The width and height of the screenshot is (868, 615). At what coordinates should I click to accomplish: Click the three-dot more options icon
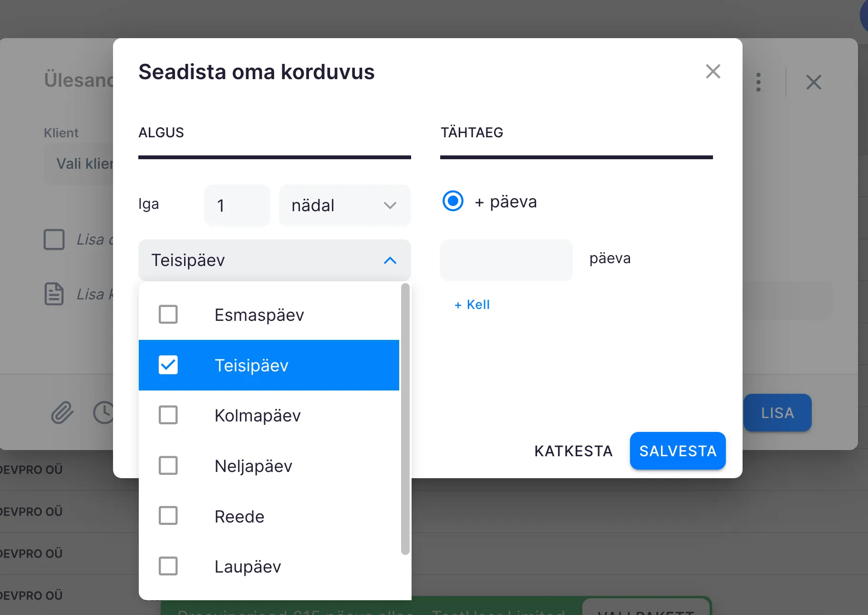coord(758,82)
